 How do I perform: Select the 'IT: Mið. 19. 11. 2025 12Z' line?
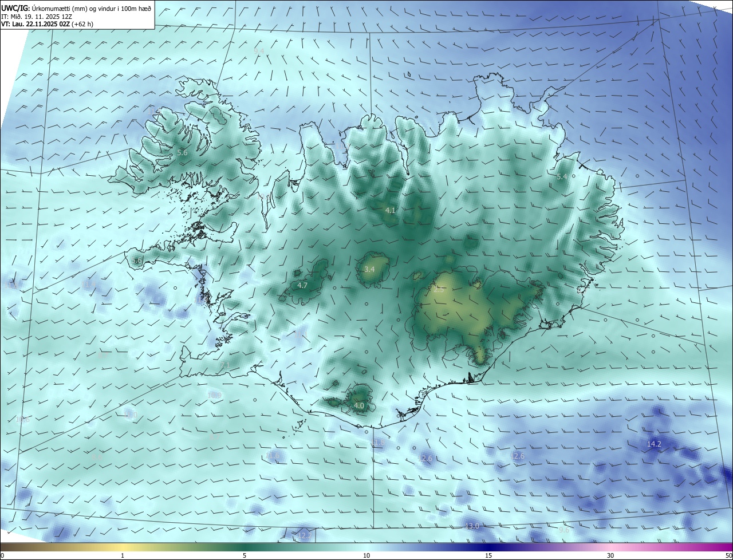tap(36, 17)
